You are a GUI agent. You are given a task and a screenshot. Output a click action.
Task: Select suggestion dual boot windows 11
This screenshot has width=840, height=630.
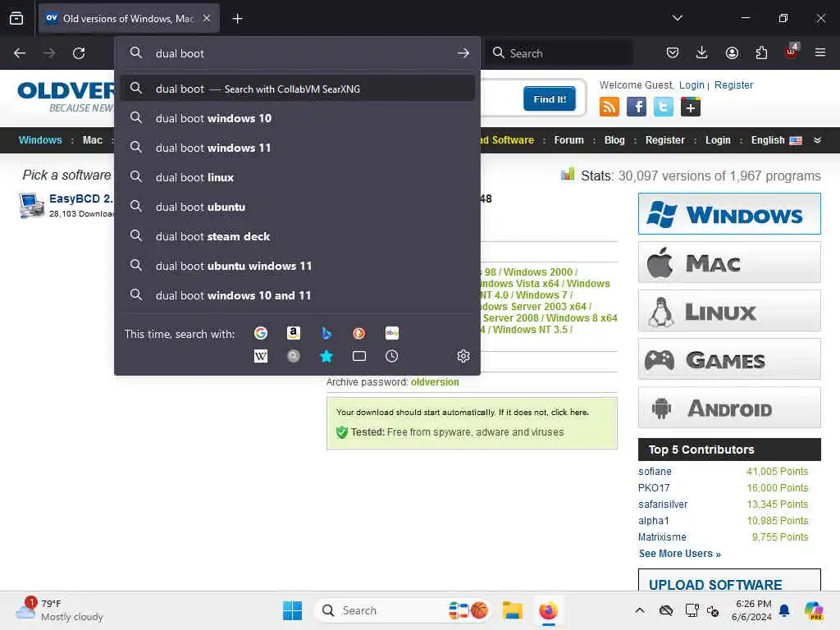[297, 148]
